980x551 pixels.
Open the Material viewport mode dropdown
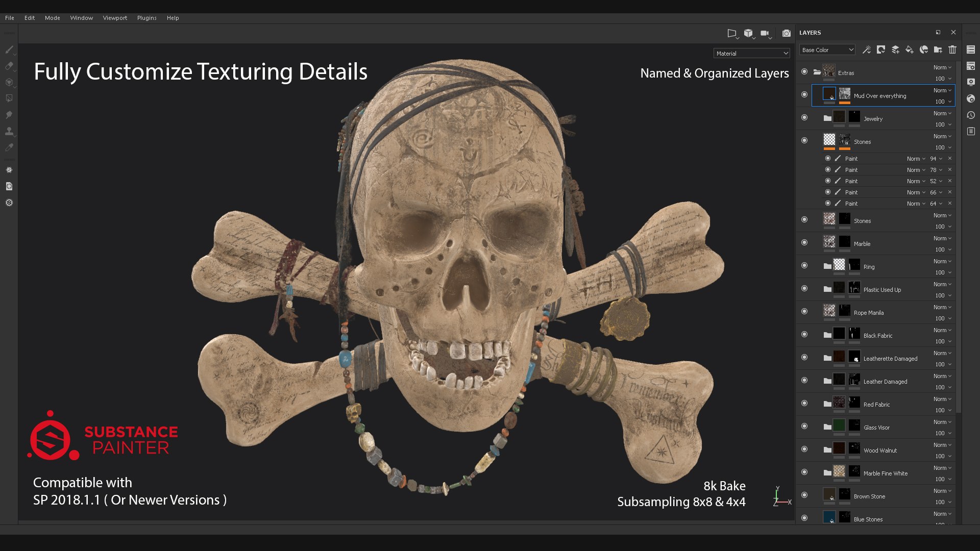pos(751,54)
